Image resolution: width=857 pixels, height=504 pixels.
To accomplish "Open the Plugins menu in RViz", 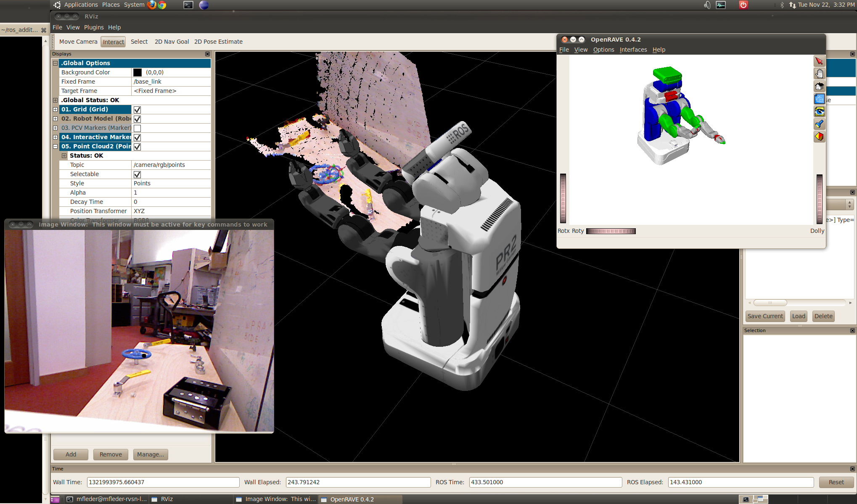I will pos(94,27).
